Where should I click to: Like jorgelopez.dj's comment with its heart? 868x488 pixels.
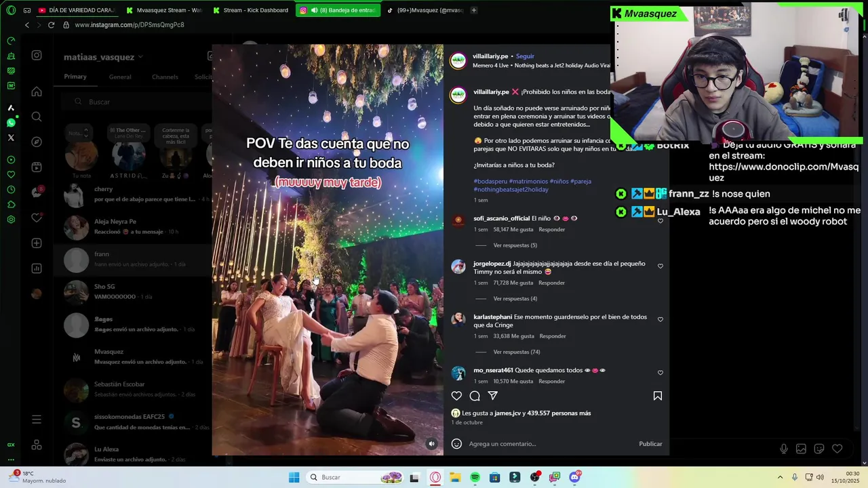click(x=660, y=266)
